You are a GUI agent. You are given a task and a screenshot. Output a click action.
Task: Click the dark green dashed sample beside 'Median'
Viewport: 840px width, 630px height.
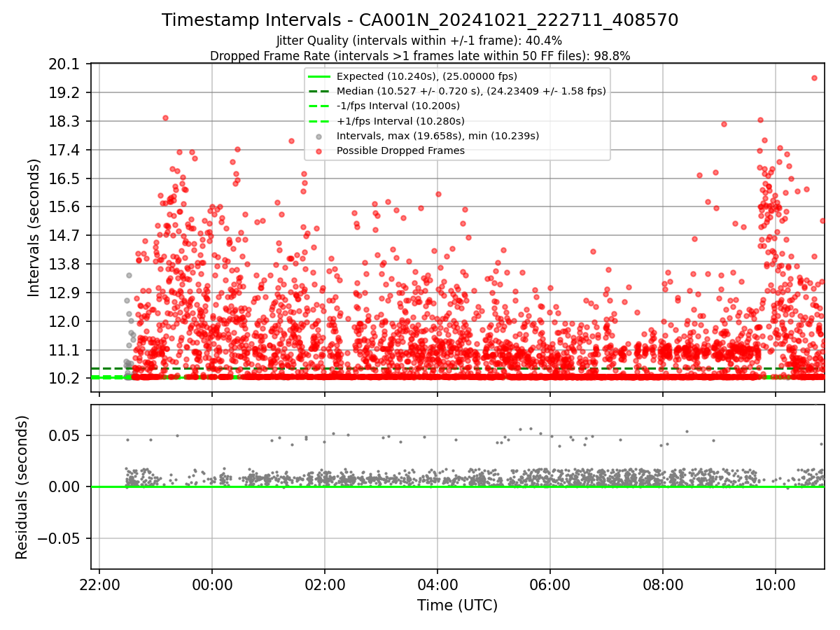click(x=319, y=91)
